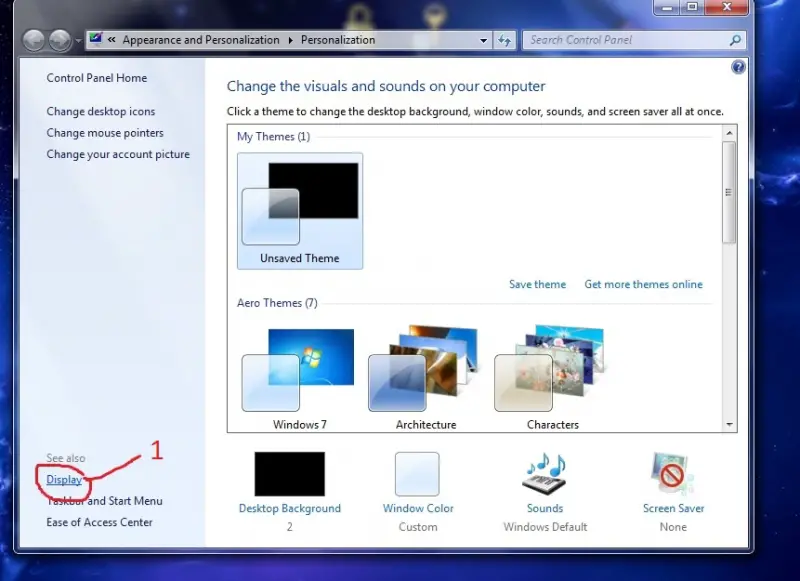This screenshot has width=800, height=581.
Task: Select Personalization breadcrumb in address bar
Action: point(338,40)
